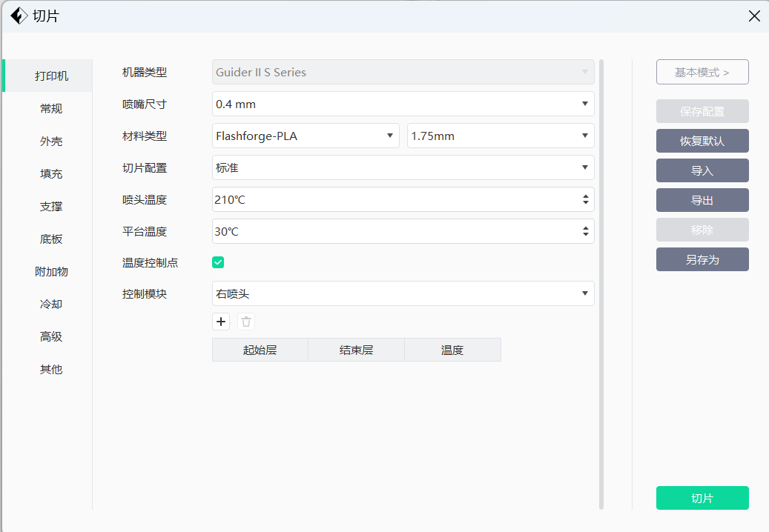
Task: Click the 材料类型 label
Action: tap(145, 136)
